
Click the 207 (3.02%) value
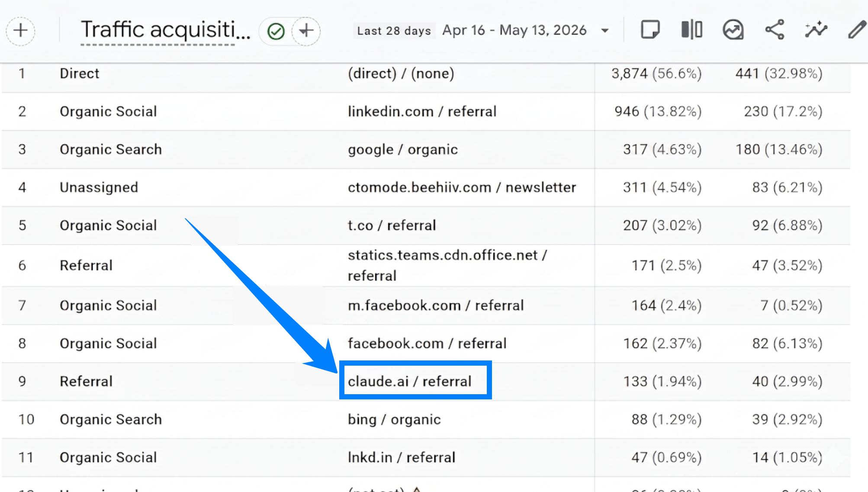tap(662, 225)
